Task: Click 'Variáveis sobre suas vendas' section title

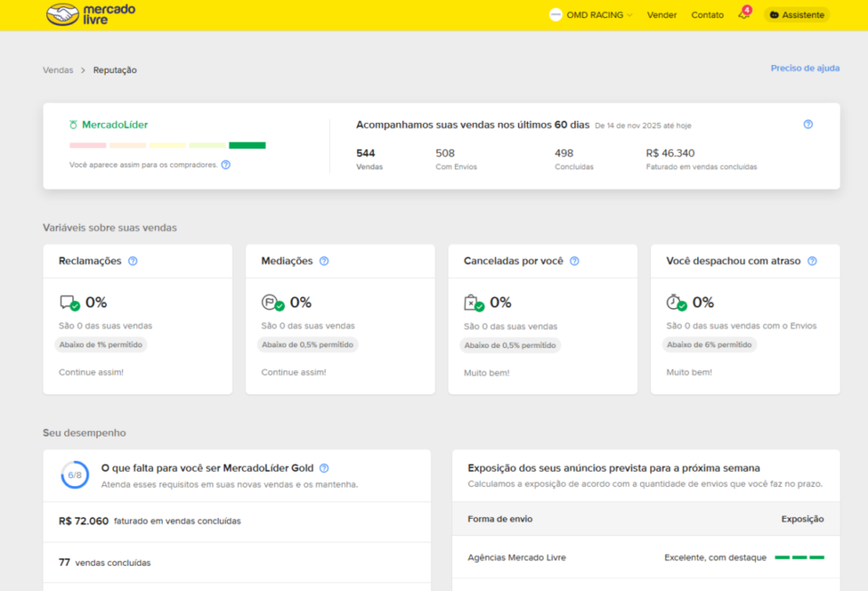Action: (109, 228)
